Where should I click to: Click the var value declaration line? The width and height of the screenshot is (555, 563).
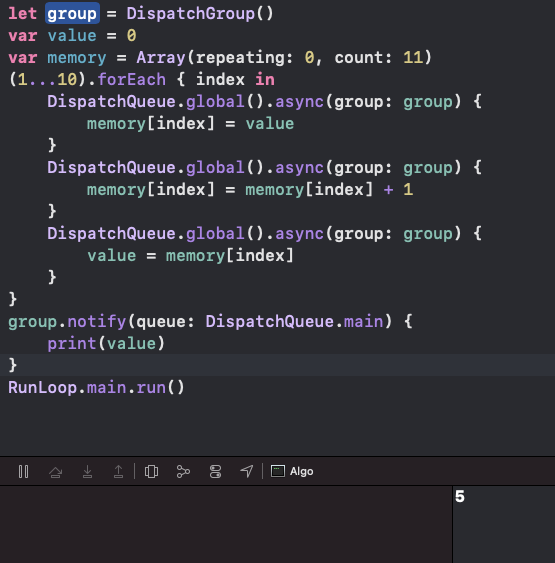coord(72,36)
